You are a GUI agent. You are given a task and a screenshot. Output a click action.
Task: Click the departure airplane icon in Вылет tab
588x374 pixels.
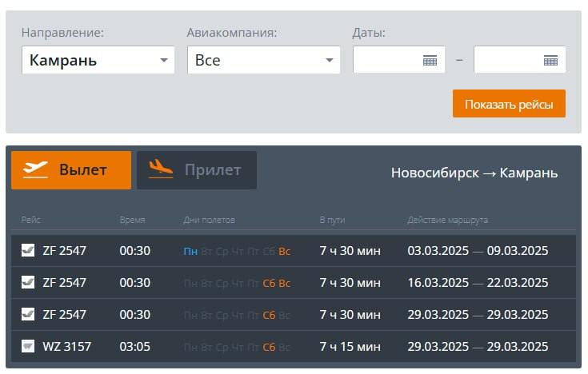[x=36, y=169]
